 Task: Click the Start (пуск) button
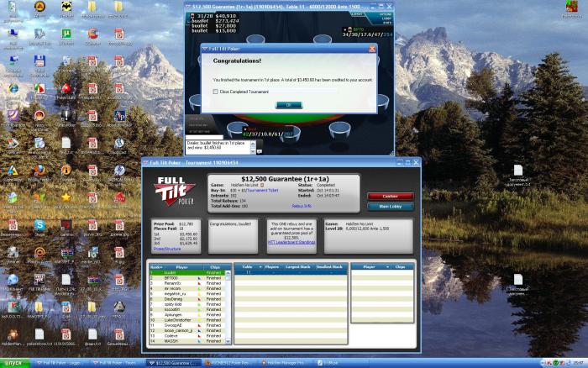[x=15, y=363]
